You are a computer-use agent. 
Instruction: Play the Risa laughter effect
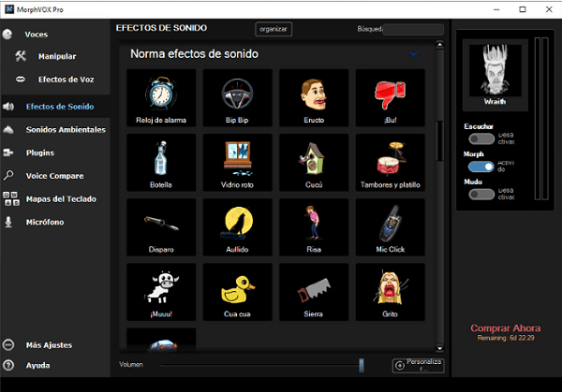click(x=314, y=227)
